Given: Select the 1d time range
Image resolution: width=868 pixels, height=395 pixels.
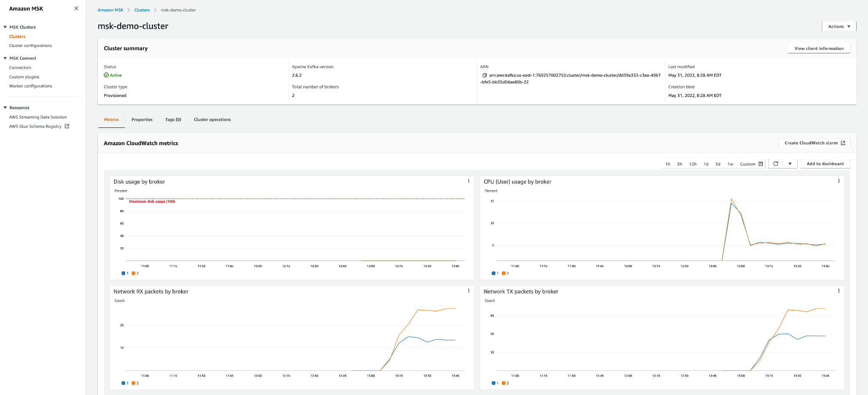Looking at the screenshot, I should 706,164.
